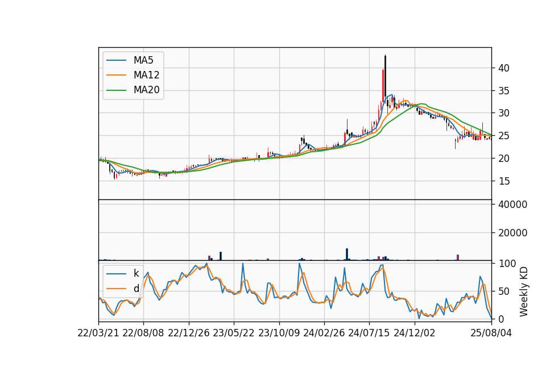Click the 24/02/26 date tick label
This screenshot has width=546, height=392.
[x=324, y=333]
